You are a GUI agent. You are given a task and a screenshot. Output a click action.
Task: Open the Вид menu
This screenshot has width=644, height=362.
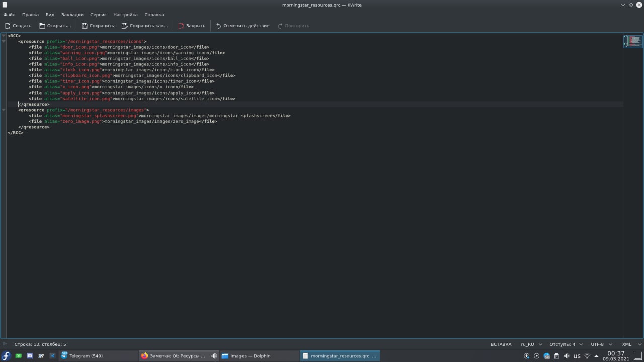pos(50,15)
